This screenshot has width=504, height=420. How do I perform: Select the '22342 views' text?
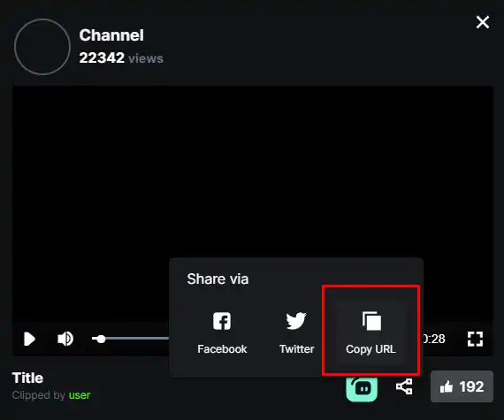[121, 58]
